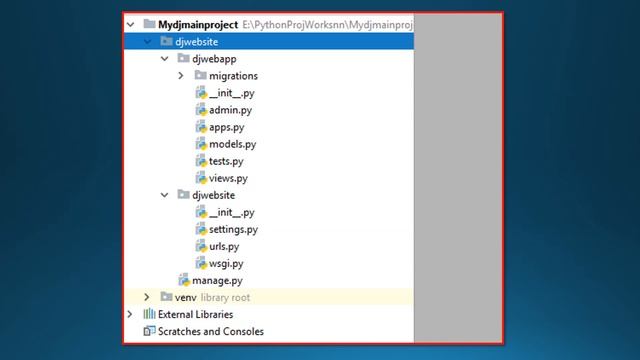Open __init__.py inside inner djwebsite package

[x=232, y=213]
